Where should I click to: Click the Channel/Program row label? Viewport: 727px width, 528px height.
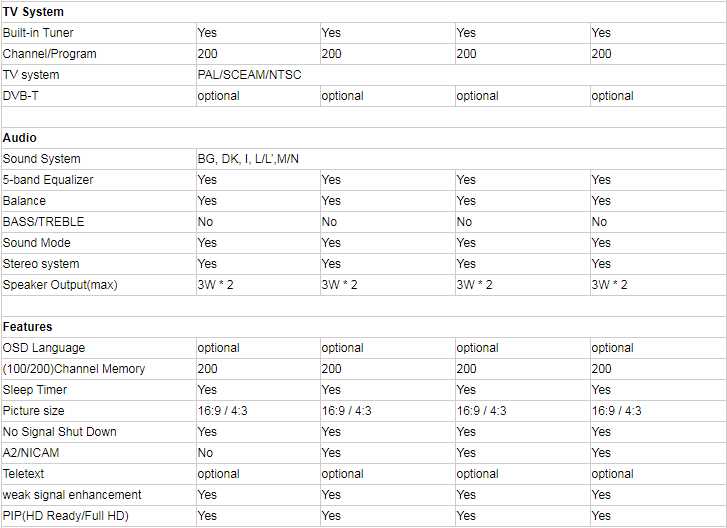pyautogui.click(x=49, y=54)
